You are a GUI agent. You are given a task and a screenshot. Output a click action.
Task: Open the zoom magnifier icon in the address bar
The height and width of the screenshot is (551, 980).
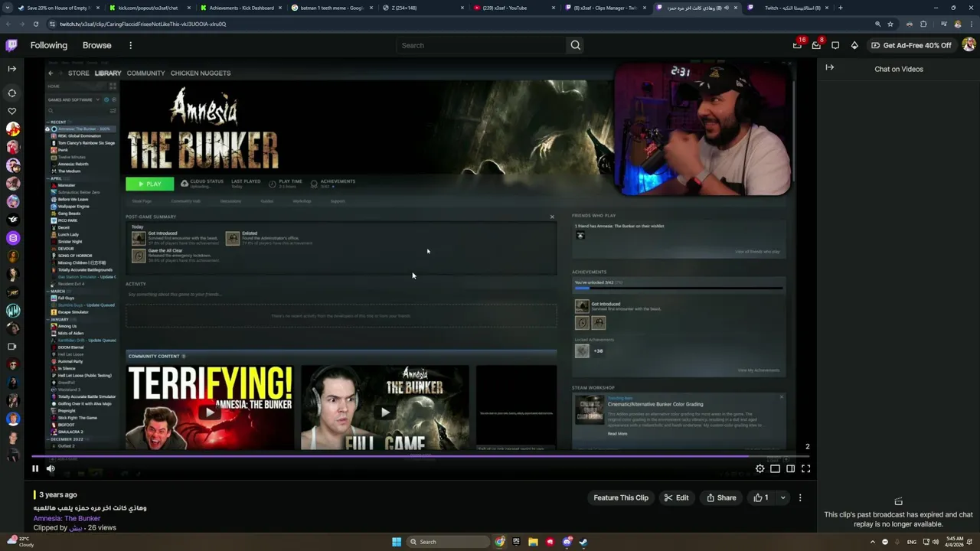(877, 24)
